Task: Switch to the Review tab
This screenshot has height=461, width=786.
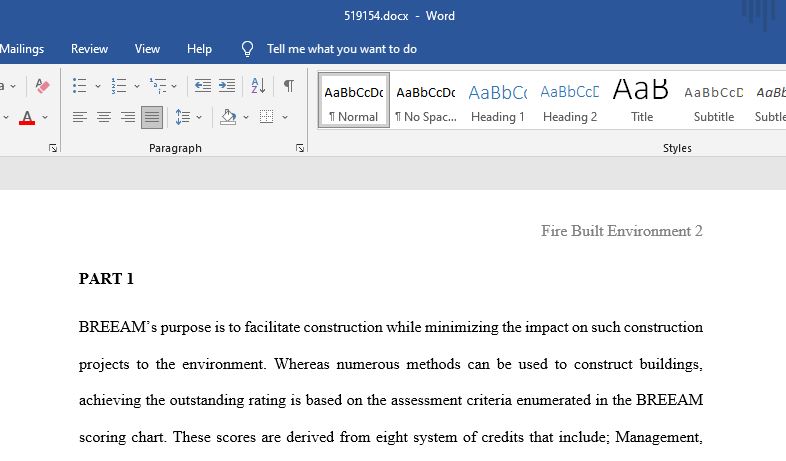Action: pos(89,49)
